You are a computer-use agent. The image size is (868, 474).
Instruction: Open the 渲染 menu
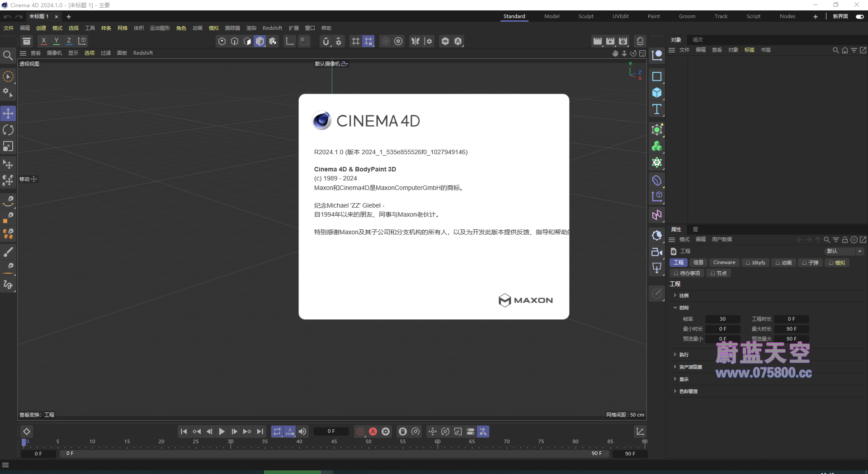click(251, 28)
